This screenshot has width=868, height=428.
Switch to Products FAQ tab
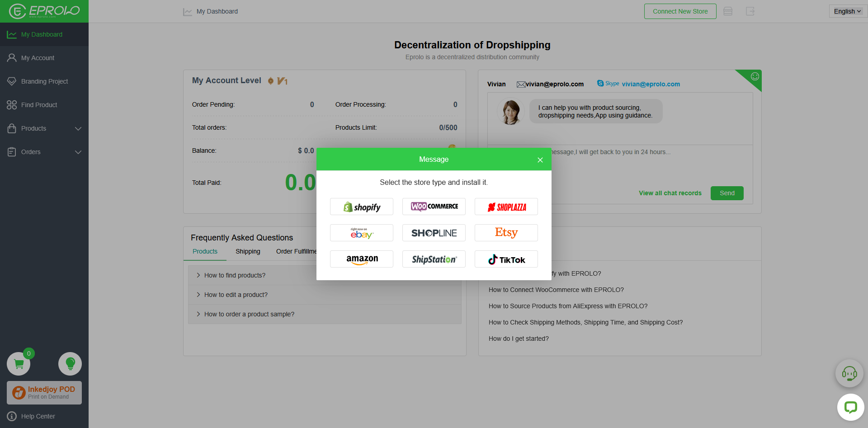click(205, 251)
